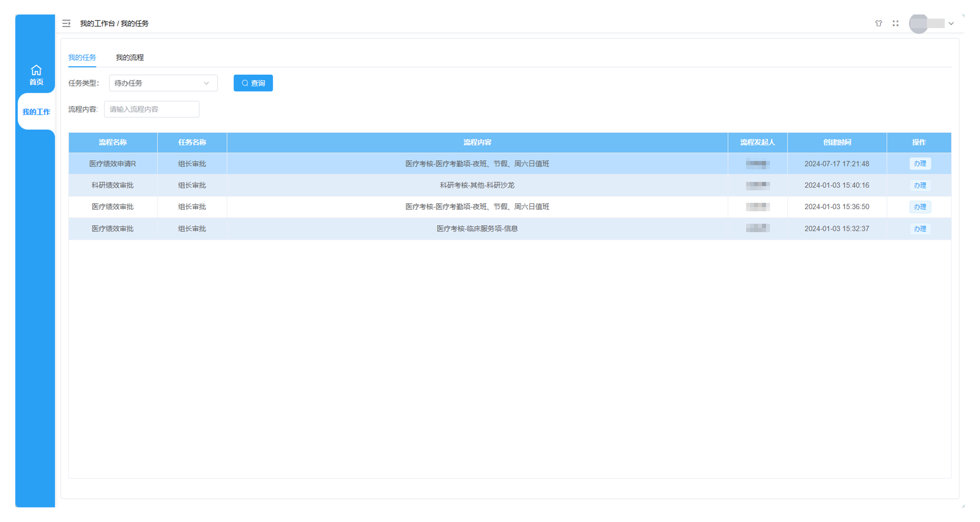Focus the 流程内容 input field

pyautogui.click(x=151, y=109)
